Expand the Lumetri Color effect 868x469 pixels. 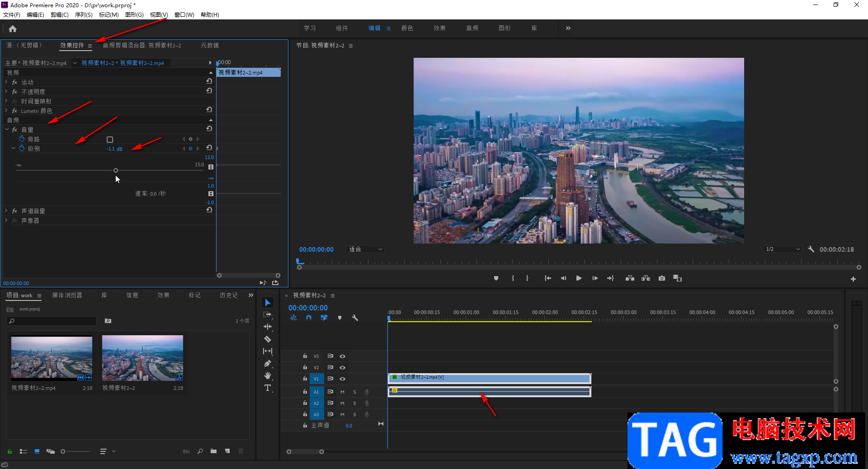tap(6, 110)
